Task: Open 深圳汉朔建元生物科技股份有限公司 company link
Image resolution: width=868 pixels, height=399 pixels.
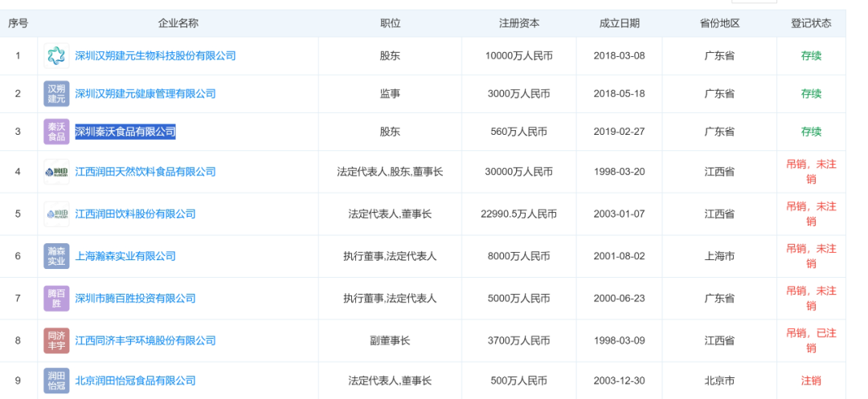Action: pyautogui.click(x=155, y=56)
